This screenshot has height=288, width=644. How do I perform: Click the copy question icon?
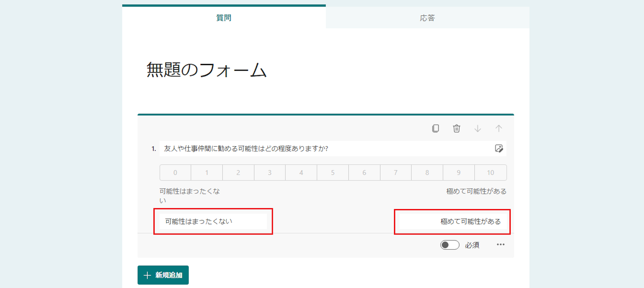tap(435, 128)
